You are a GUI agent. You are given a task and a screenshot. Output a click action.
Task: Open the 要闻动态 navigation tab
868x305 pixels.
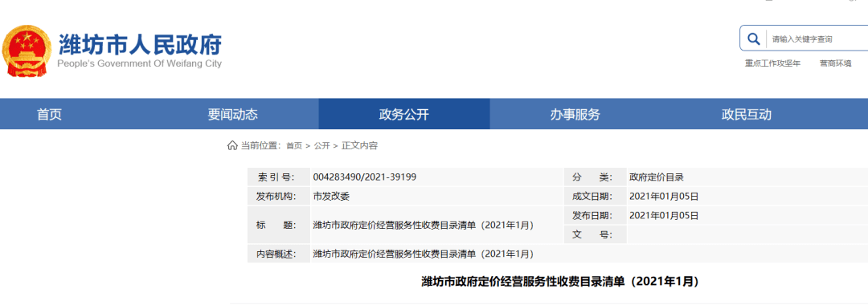click(x=233, y=114)
